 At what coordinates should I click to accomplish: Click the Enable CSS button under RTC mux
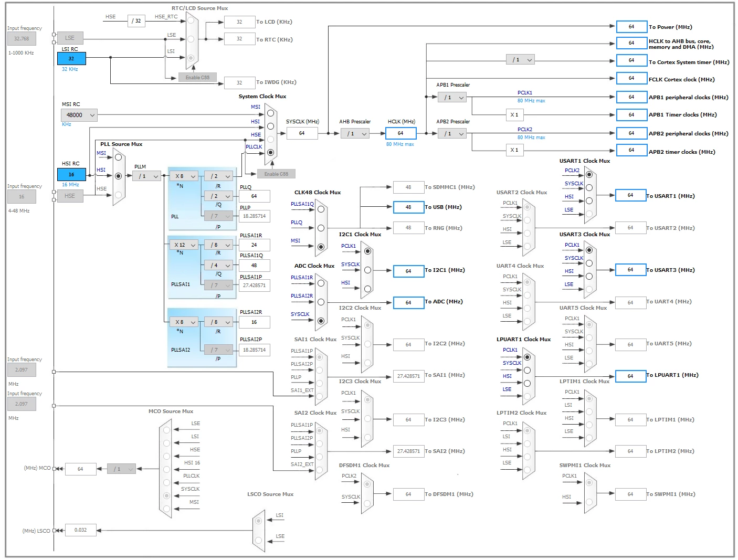pos(197,77)
